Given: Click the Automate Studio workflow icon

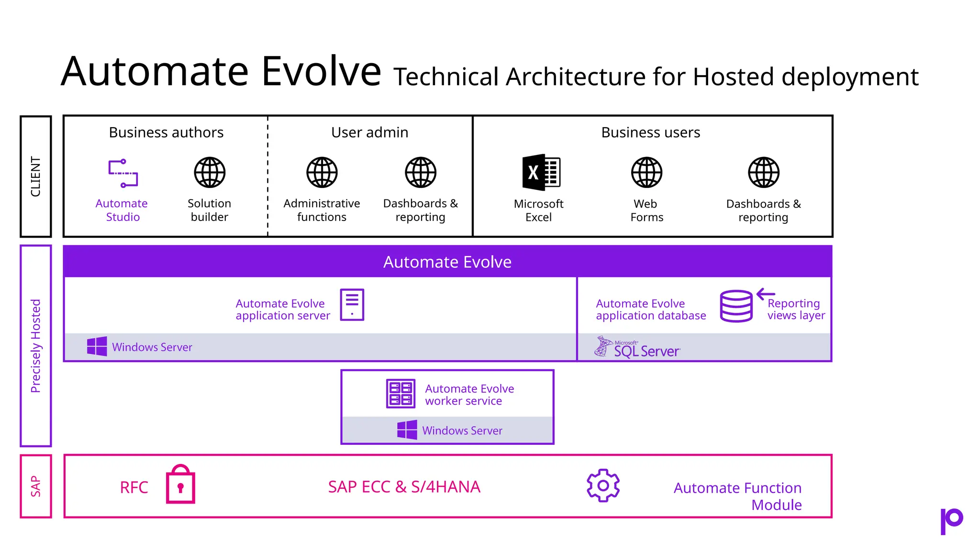Looking at the screenshot, I should click(123, 173).
